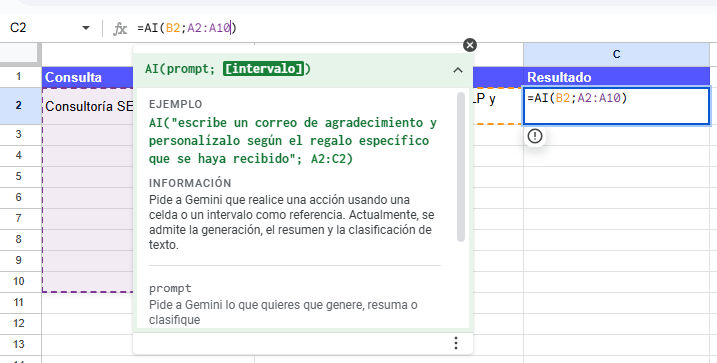Close the AI function help popup

(x=470, y=45)
